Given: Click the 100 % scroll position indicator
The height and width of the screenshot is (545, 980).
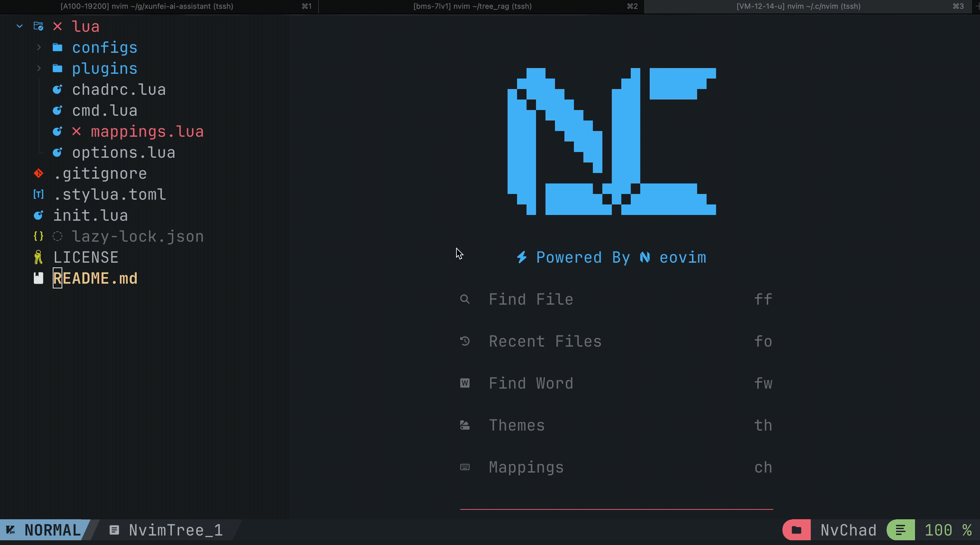Looking at the screenshot, I should pyautogui.click(x=948, y=530).
